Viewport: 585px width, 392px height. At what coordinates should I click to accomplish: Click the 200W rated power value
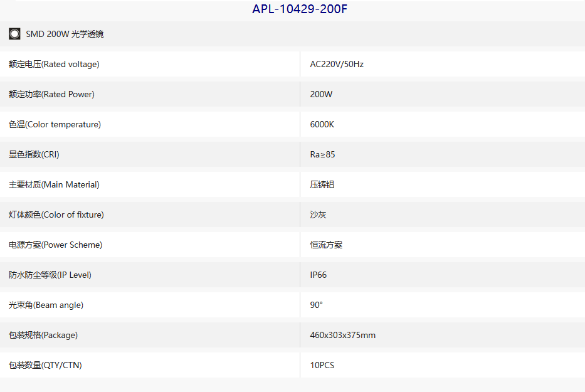[321, 94]
